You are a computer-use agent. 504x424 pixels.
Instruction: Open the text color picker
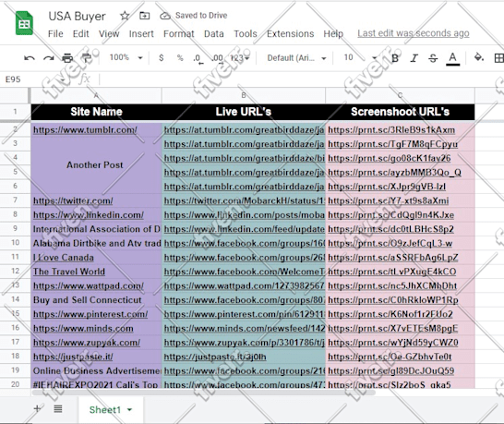point(453,58)
